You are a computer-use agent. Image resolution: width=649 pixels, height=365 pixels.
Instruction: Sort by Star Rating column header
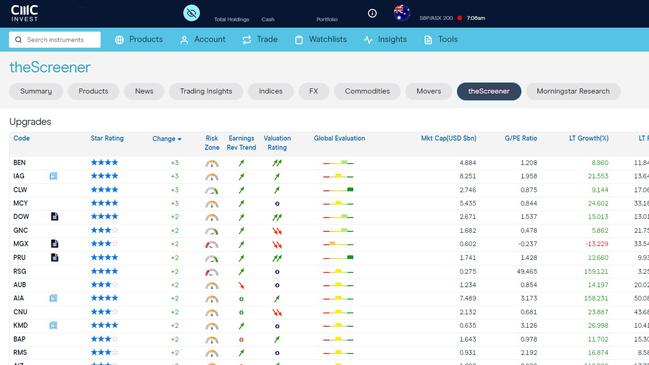coord(107,138)
